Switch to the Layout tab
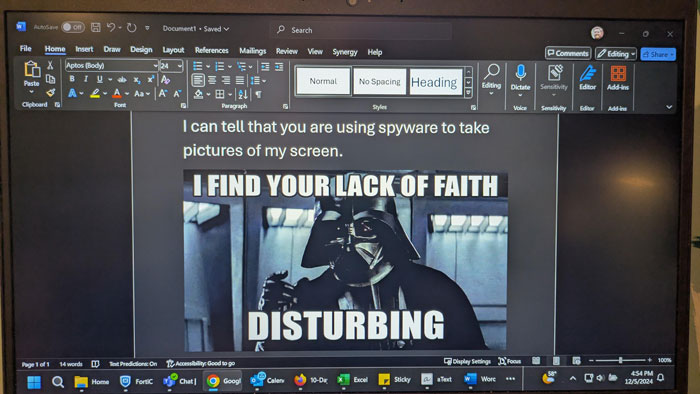This screenshot has width=700, height=394. pyautogui.click(x=173, y=50)
